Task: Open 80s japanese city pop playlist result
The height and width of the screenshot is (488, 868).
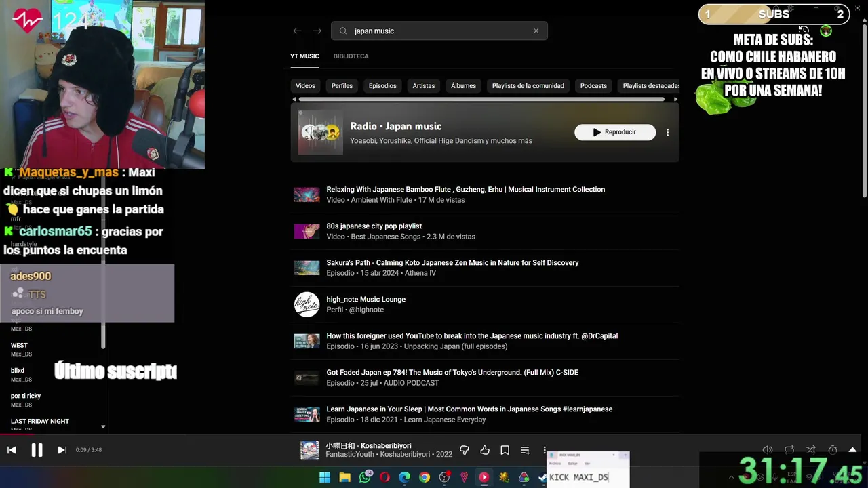Action: [x=485, y=231]
